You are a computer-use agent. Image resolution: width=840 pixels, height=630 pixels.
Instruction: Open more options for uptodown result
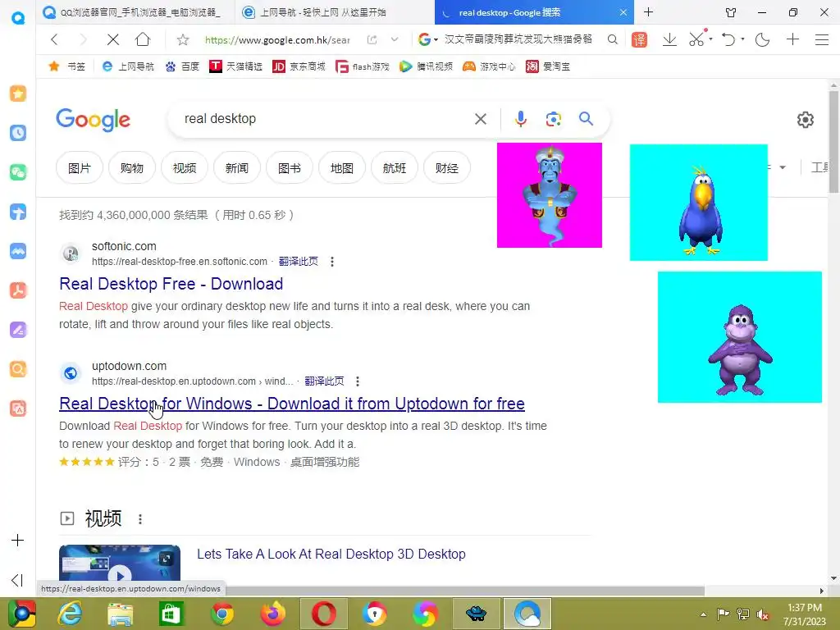coord(358,381)
